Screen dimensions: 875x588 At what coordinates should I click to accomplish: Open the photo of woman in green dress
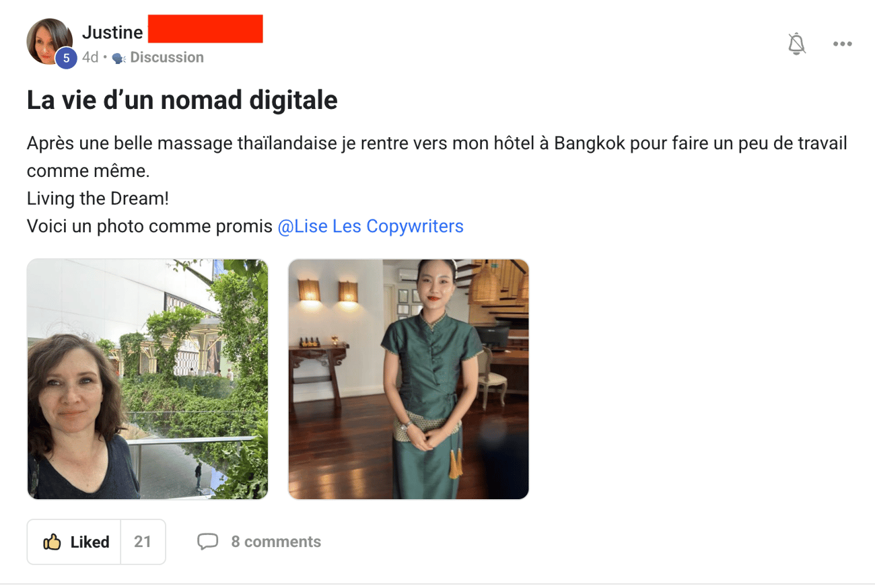pos(409,379)
